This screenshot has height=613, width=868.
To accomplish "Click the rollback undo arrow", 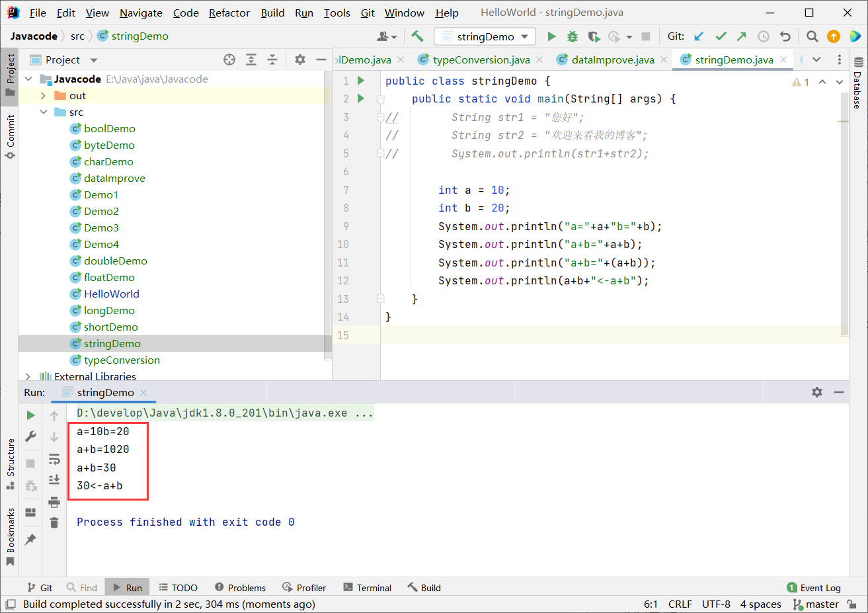I will (x=785, y=36).
